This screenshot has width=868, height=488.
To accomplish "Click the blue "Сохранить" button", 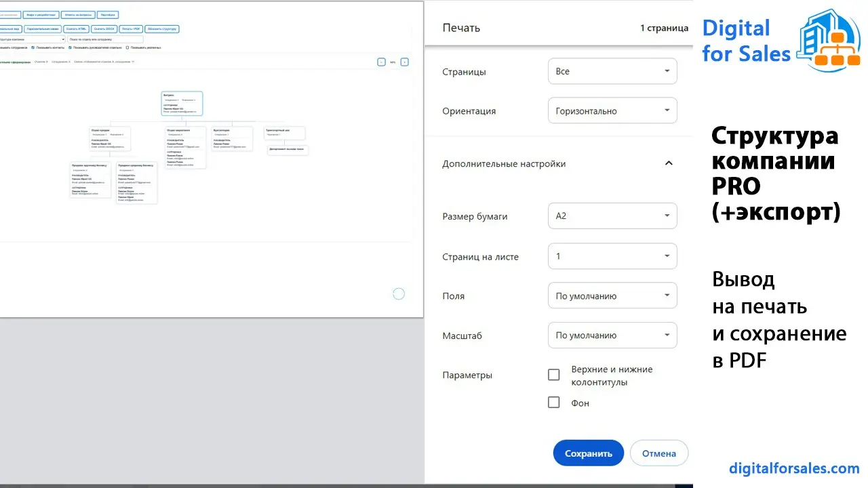I will (x=588, y=453).
